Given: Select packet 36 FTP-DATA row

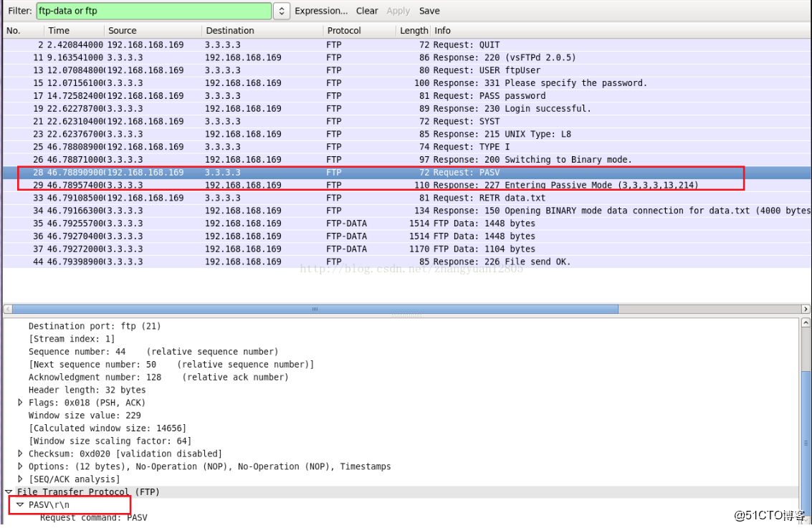Looking at the screenshot, I should [x=406, y=236].
